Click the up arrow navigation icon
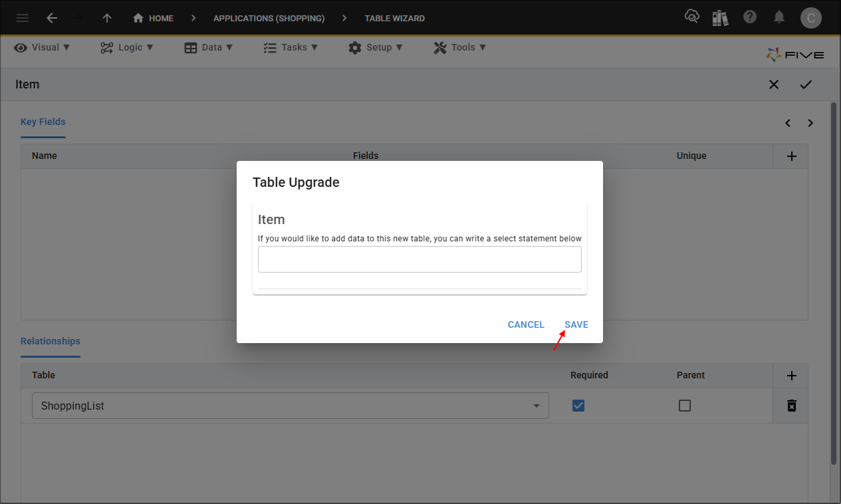 pos(106,18)
